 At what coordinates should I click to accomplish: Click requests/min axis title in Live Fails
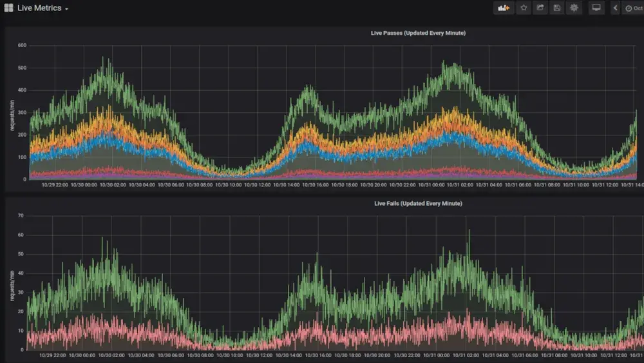12,286
